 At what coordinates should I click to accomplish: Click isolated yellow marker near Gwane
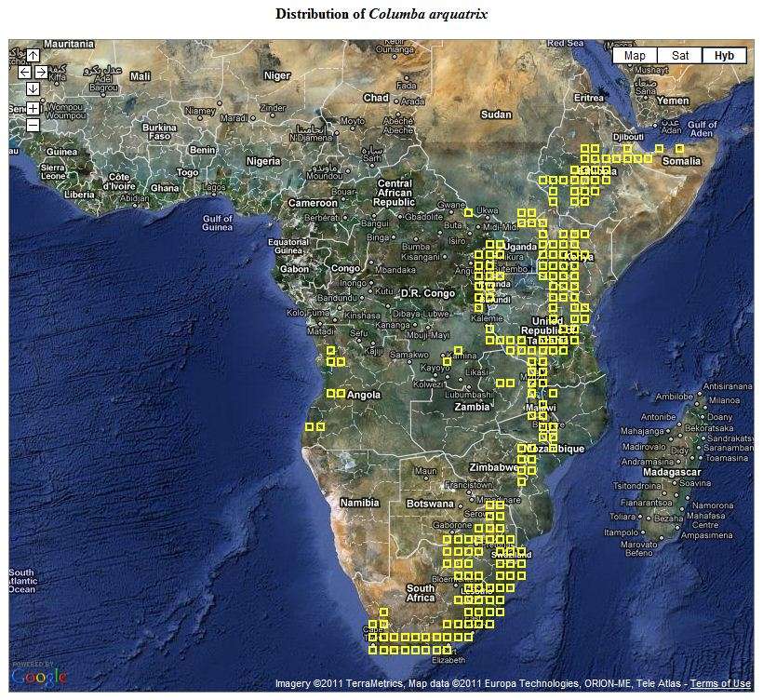[x=469, y=213]
